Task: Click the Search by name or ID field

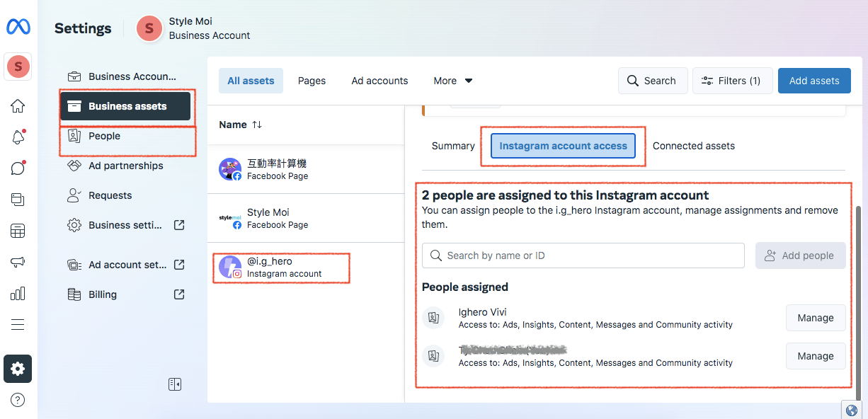Action: tap(583, 256)
